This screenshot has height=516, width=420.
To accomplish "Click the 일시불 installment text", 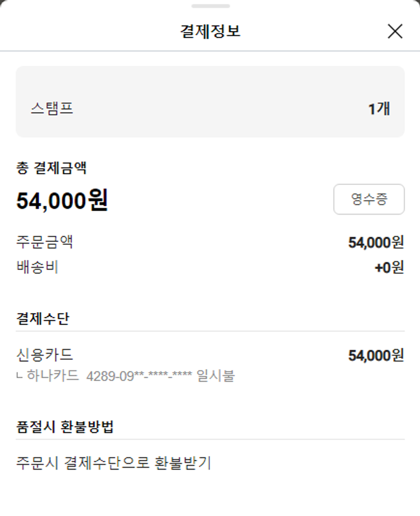I will click(x=216, y=375).
